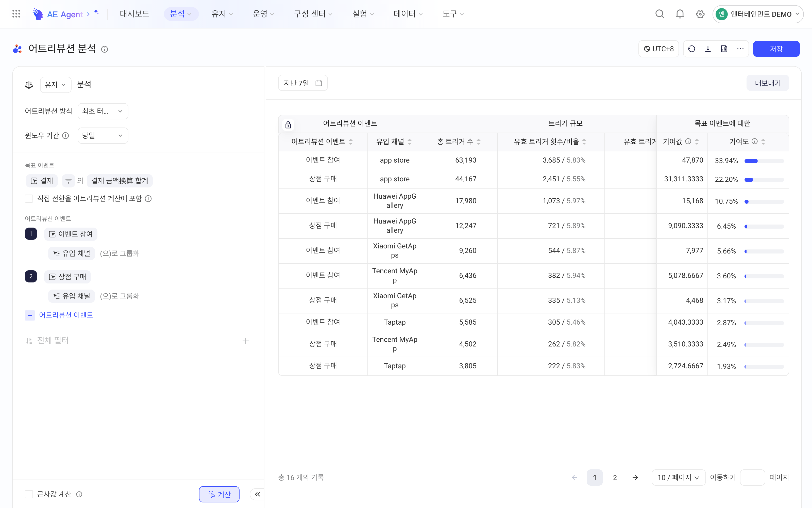Click 유입 채널 grouping under 이벤트 참여
Viewport: 812px width, 508px height.
pos(72,253)
